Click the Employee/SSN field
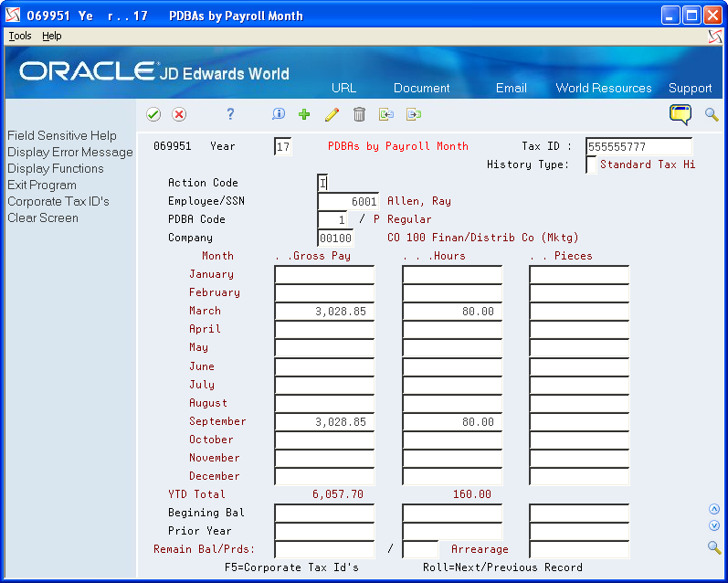This screenshot has height=583, width=728. click(348, 202)
